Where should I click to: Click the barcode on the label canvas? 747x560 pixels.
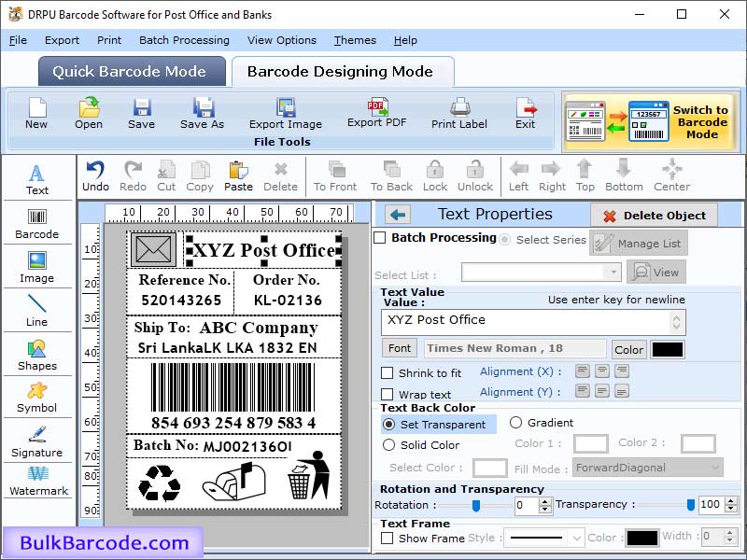[233, 387]
